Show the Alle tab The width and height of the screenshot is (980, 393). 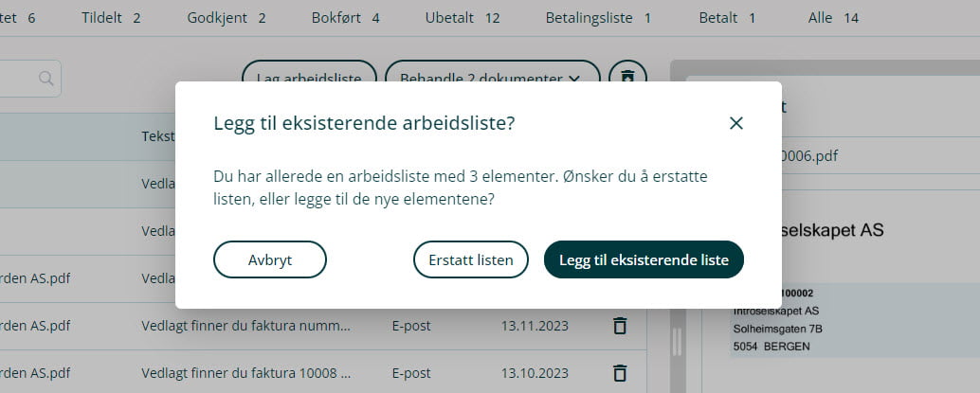[x=833, y=18]
